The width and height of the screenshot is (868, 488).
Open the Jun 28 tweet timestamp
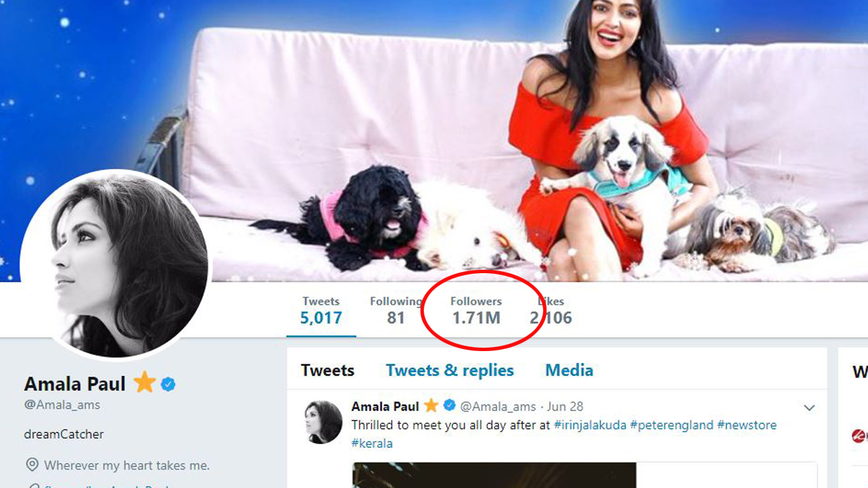[x=565, y=407]
